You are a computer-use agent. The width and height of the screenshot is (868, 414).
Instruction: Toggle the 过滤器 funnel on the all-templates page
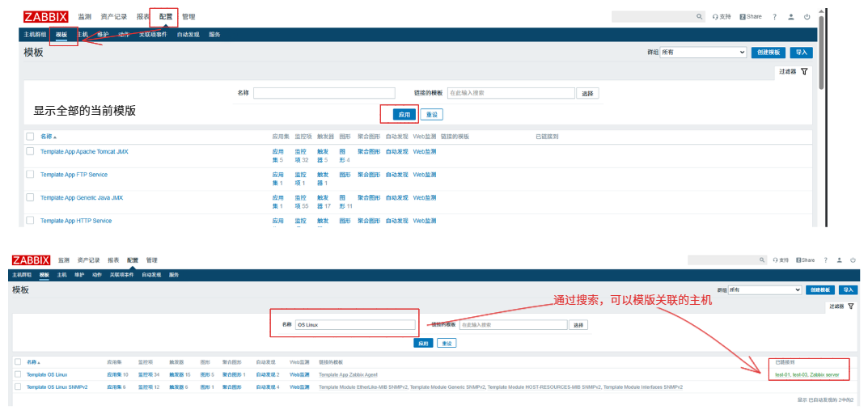pos(804,71)
